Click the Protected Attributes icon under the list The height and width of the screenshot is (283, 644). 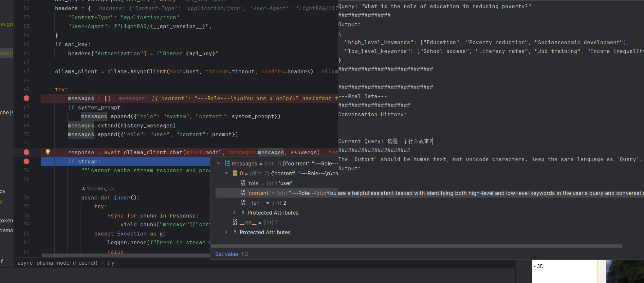point(235,232)
